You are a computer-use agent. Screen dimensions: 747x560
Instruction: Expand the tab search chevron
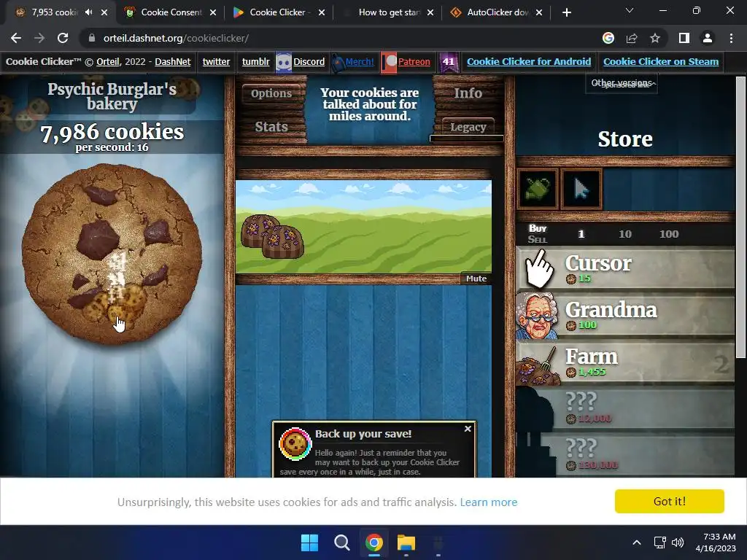[630, 10]
